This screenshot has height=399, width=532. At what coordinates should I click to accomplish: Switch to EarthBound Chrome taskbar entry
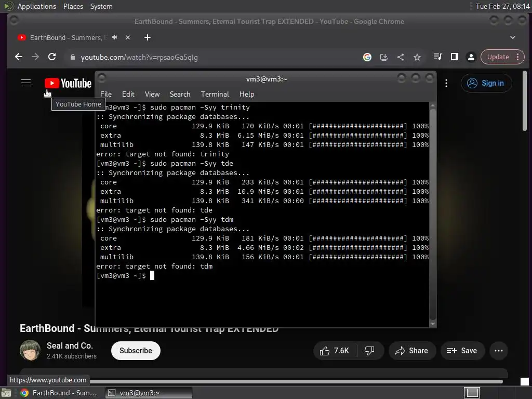tap(58, 393)
